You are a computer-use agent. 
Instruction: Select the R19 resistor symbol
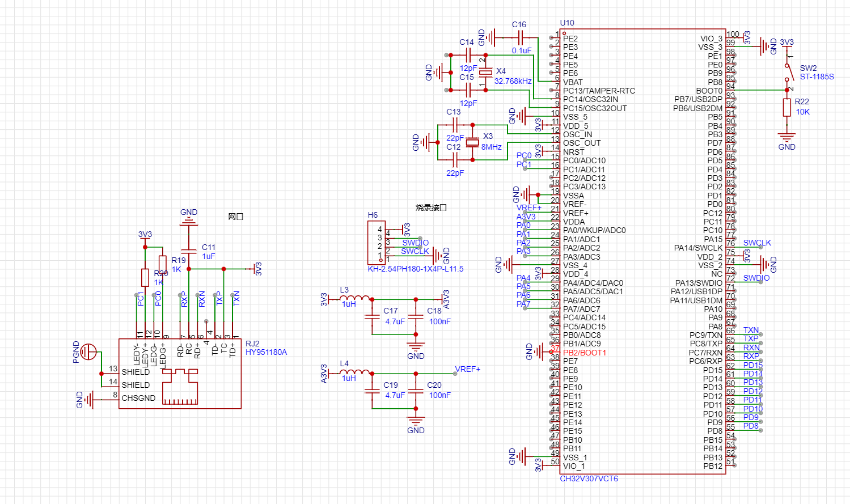coord(163,265)
